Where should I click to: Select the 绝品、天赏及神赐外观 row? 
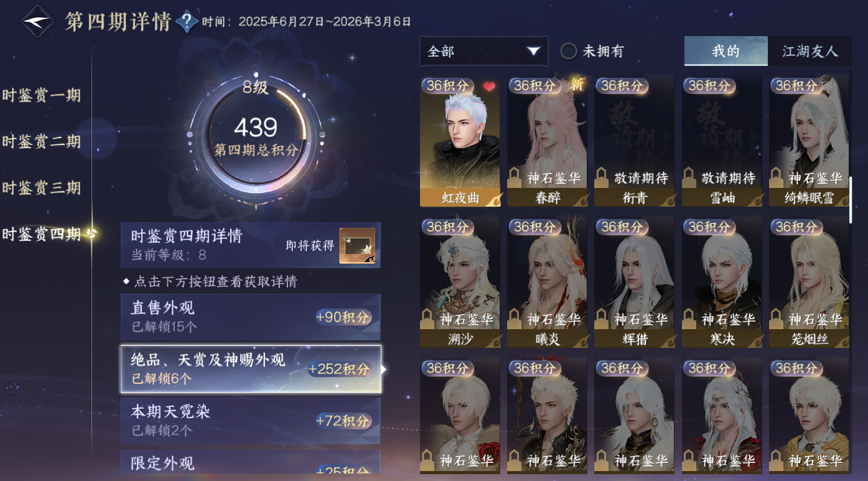pyautogui.click(x=251, y=369)
